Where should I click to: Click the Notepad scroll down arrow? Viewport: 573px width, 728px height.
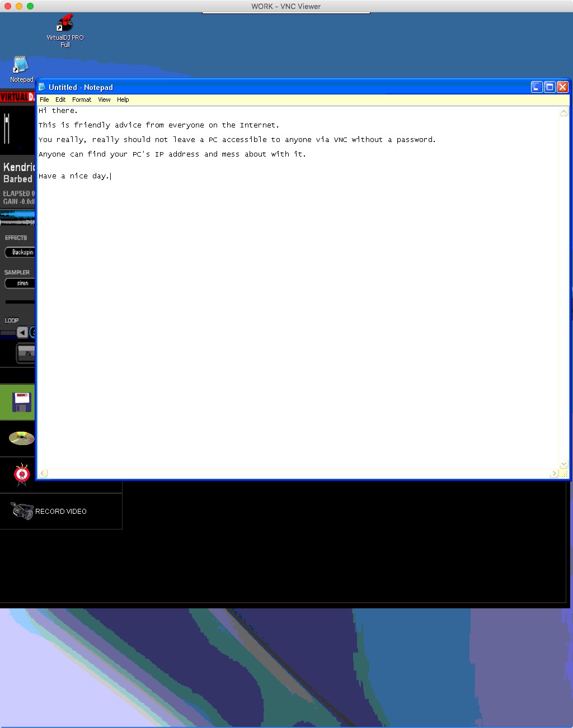point(563,464)
